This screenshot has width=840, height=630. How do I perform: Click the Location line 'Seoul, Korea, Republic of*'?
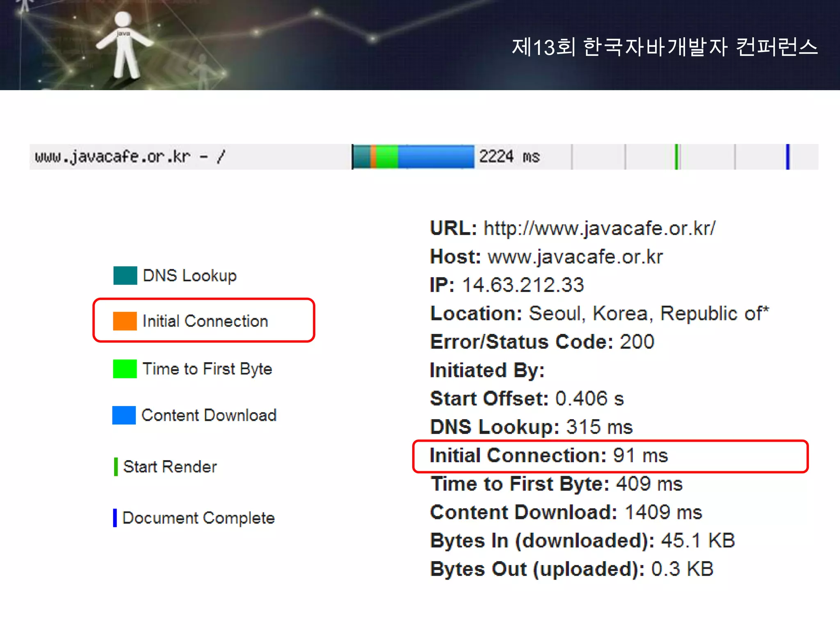coord(600,313)
